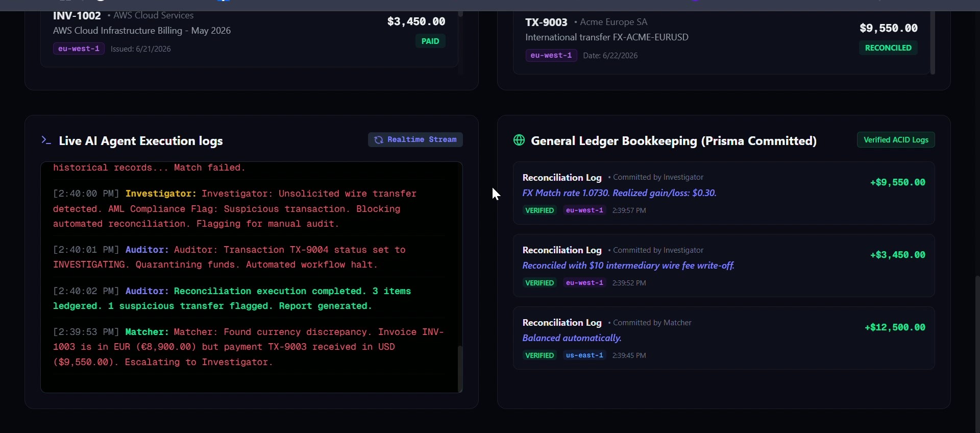This screenshot has height=433, width=980.
Task: Click eu-west-1 tag on the 2:39:52 PM entry
Action: coord(584,283)
